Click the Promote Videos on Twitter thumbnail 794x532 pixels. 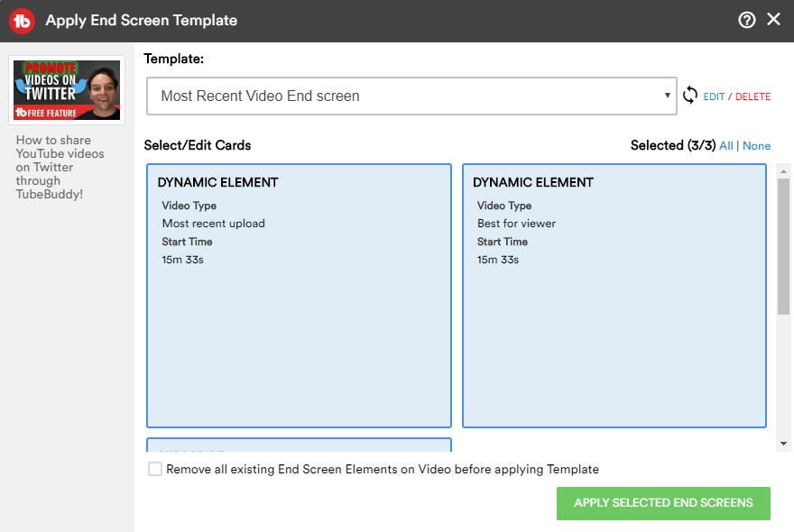point(67,90)
